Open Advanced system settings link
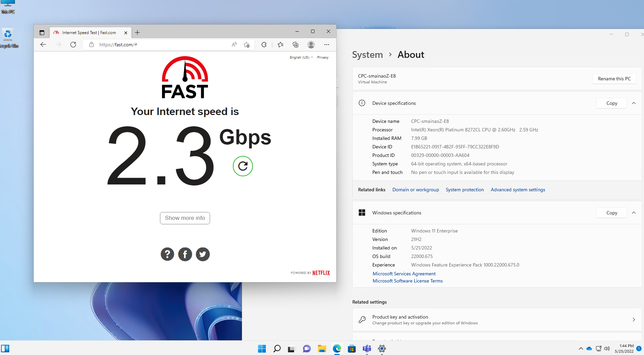 point(518,190)
